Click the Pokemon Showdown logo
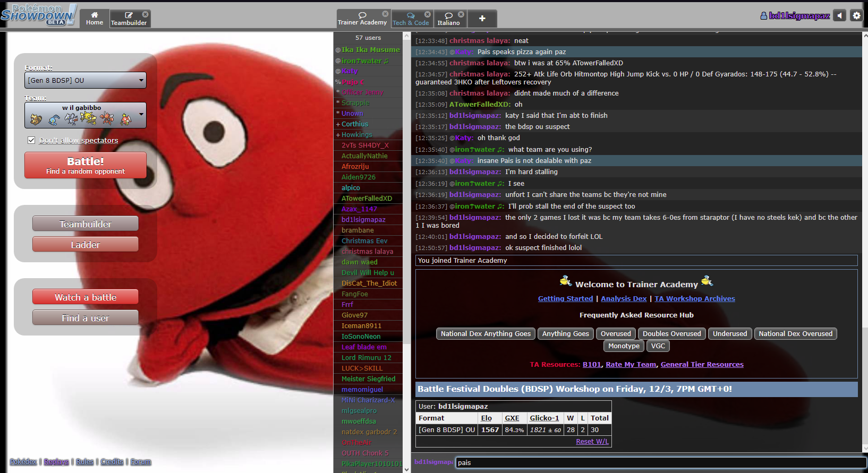Screen dimensions: 868x473 coord(38,15)
